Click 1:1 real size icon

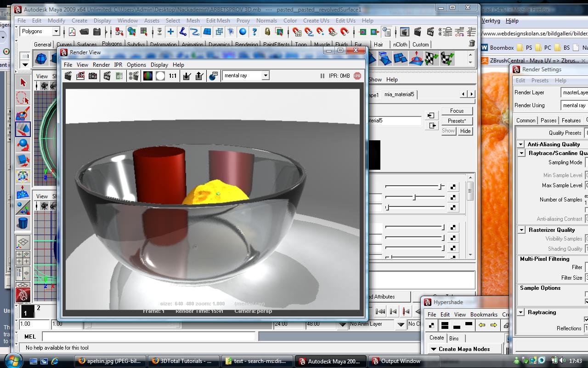click(x=173, y=76)
